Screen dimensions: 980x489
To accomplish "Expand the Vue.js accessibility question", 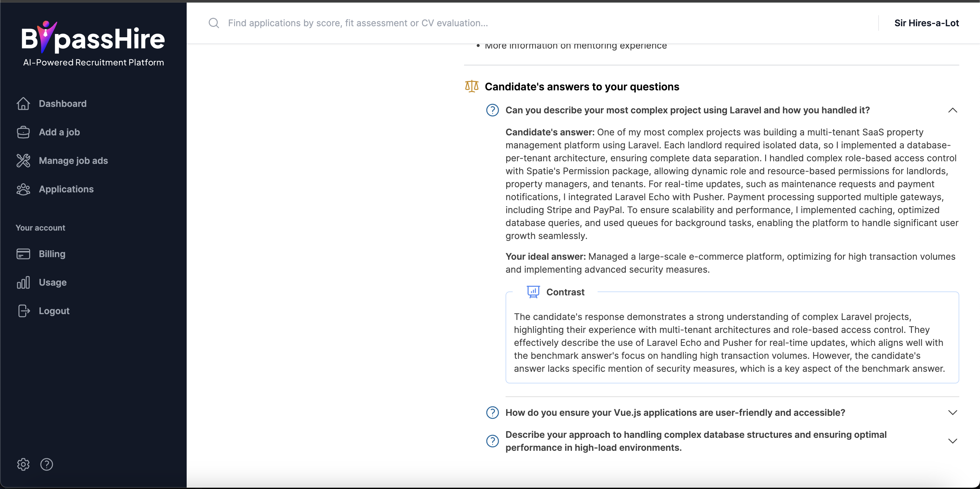I will pos(952,413).
